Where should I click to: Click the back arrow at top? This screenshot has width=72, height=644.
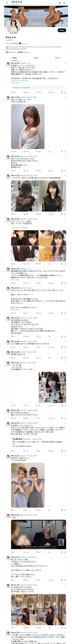[x=7, y=3]
